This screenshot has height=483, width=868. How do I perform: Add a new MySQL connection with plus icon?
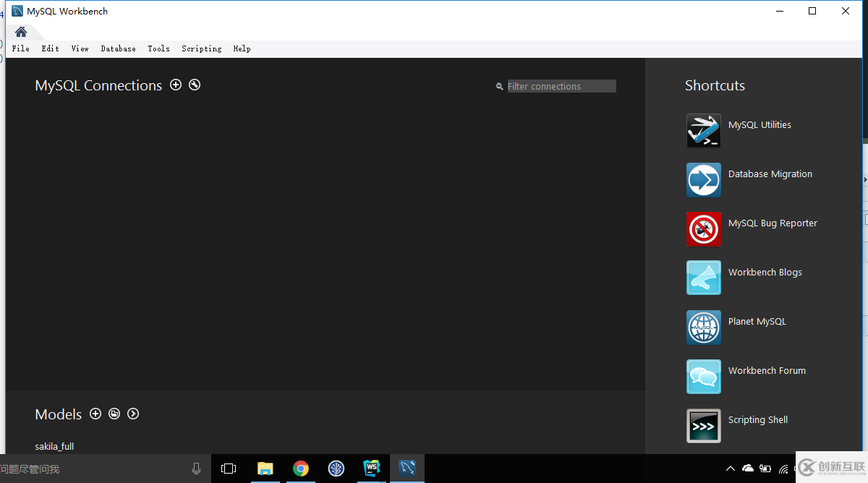click(x=176, y=85)
